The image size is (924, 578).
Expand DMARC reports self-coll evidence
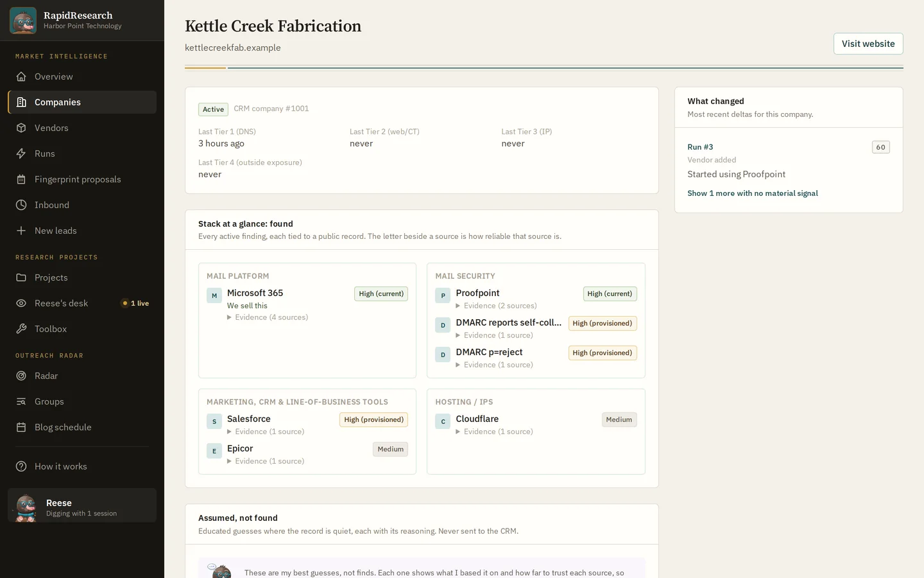495,335
